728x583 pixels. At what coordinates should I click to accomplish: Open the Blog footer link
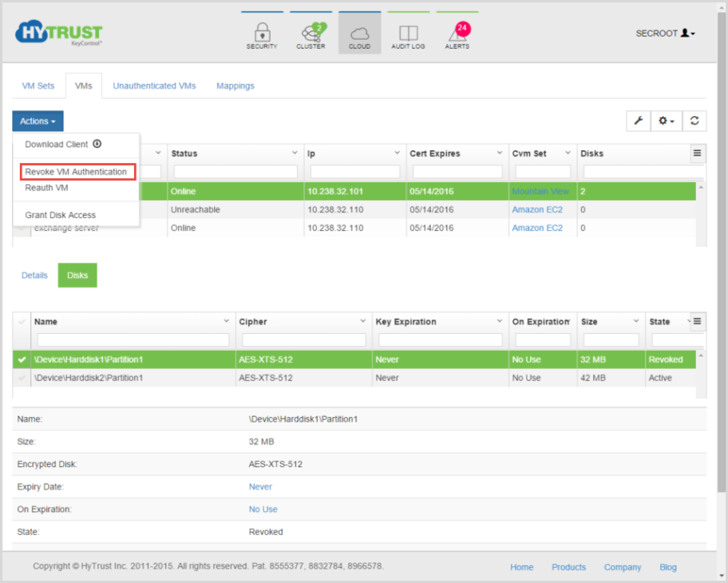pos(668,567)
